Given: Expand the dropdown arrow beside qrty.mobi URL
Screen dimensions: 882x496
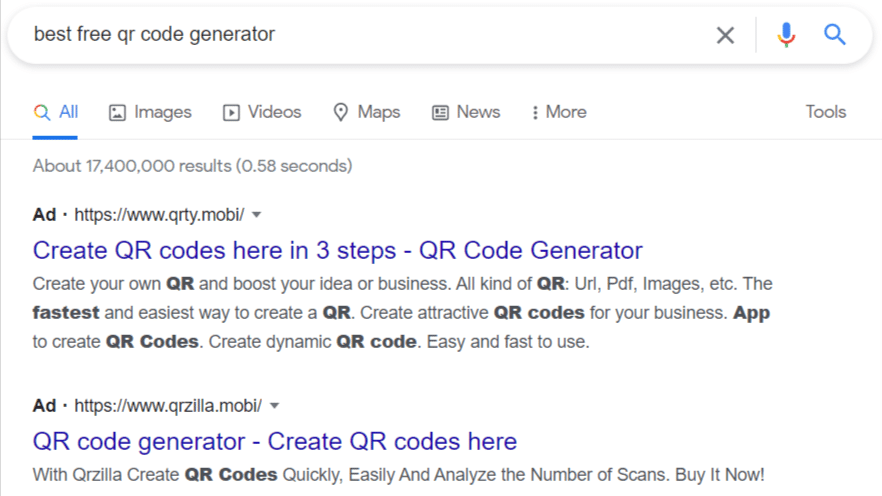Looking at the screenshot, I should (x=257, y=215).
